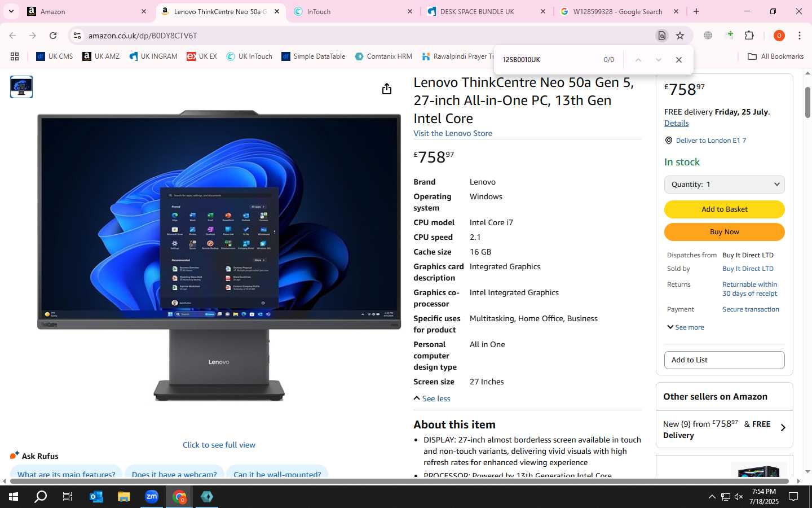Change delivery location London E1 7
812x508 pixels.
(x=710, y=141)
